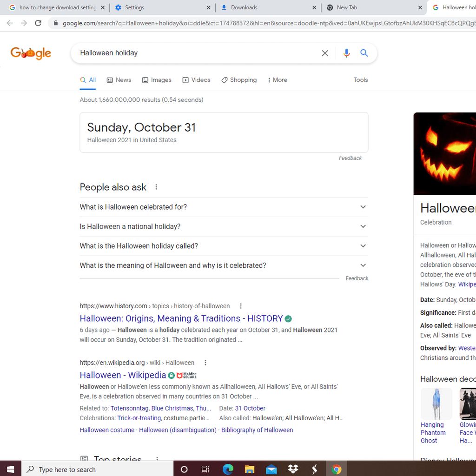Open 'Halloween (disambiguation)' sitelink

[x=178, y=430]
